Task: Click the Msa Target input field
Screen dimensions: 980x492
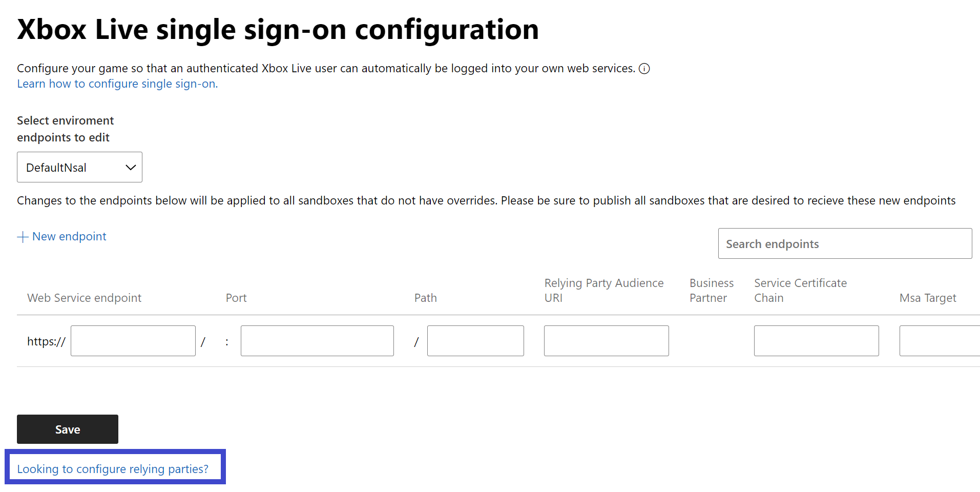Action: coord(940,341)
